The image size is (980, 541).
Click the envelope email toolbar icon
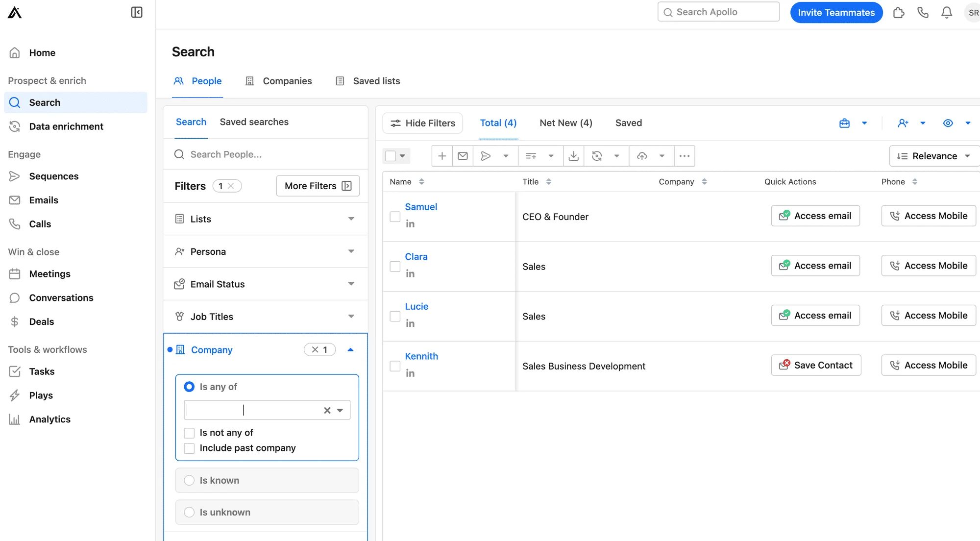[463, 156]
